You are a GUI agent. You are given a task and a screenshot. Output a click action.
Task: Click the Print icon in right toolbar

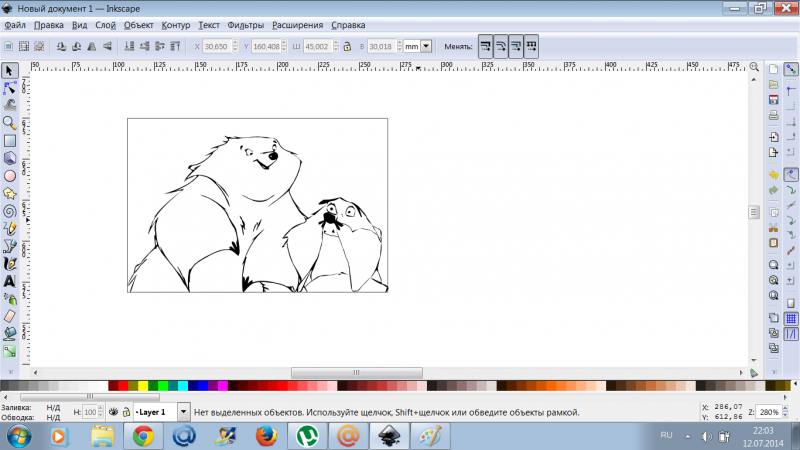[773, 115]
